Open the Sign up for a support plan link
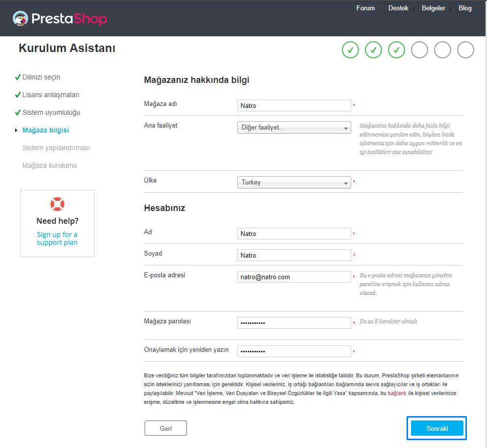487x448 pixels. (57, 238)
